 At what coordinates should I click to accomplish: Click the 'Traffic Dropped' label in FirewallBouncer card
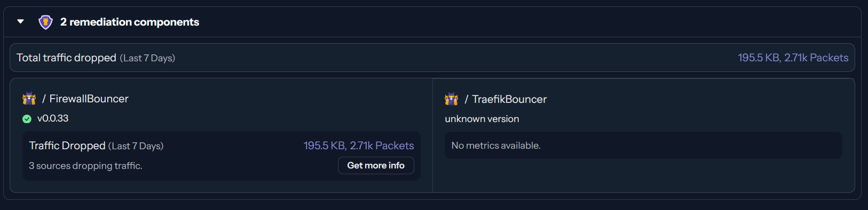[x=67, y=146]
